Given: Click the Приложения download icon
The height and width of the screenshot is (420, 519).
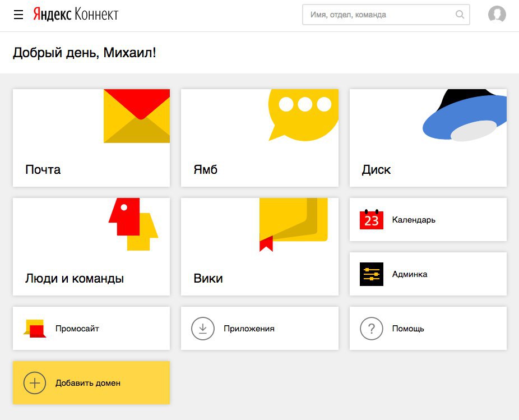Looking at the screenshot, I should pos(203,329).
